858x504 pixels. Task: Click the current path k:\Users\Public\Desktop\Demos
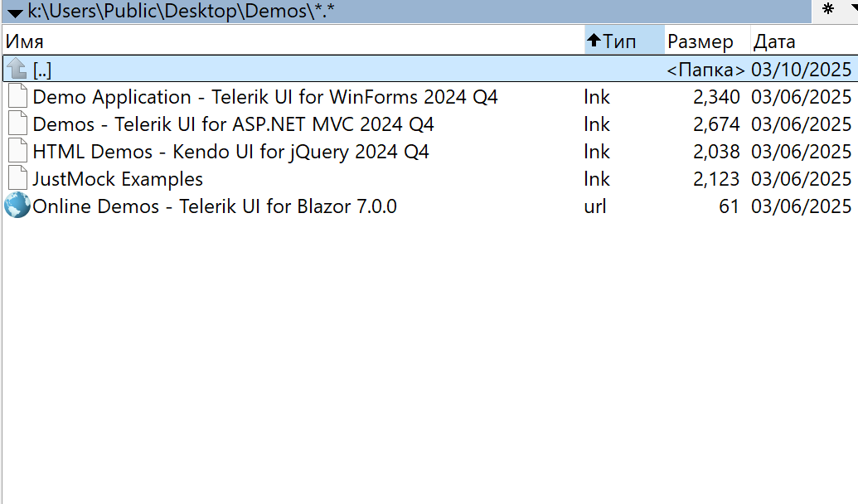coord(181,11)
